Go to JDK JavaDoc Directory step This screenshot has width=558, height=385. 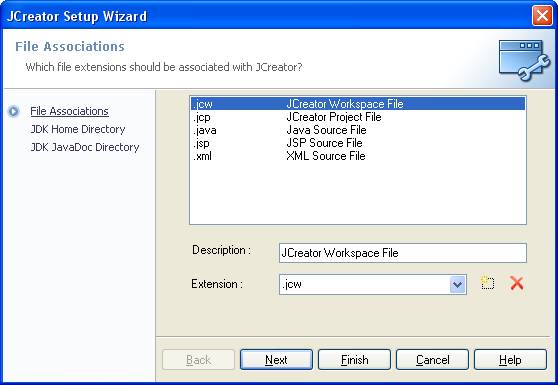(85, 147)
